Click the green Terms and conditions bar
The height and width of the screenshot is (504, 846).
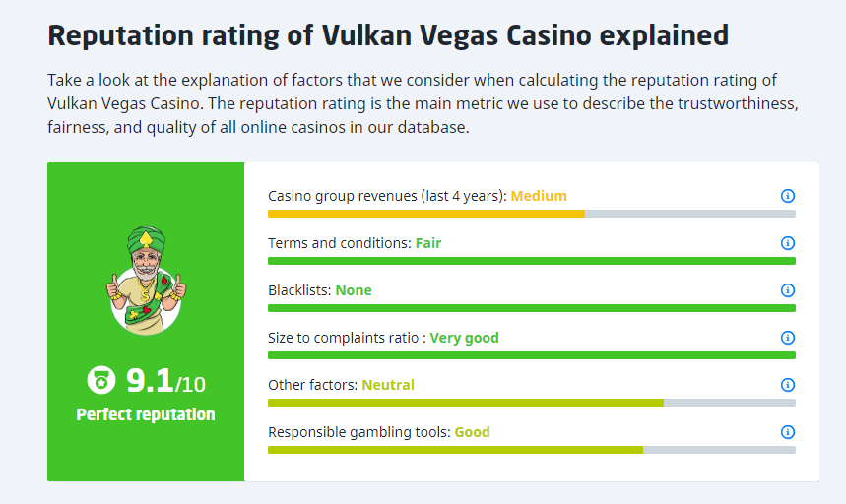pyautogui.click(x=531, y=261)
